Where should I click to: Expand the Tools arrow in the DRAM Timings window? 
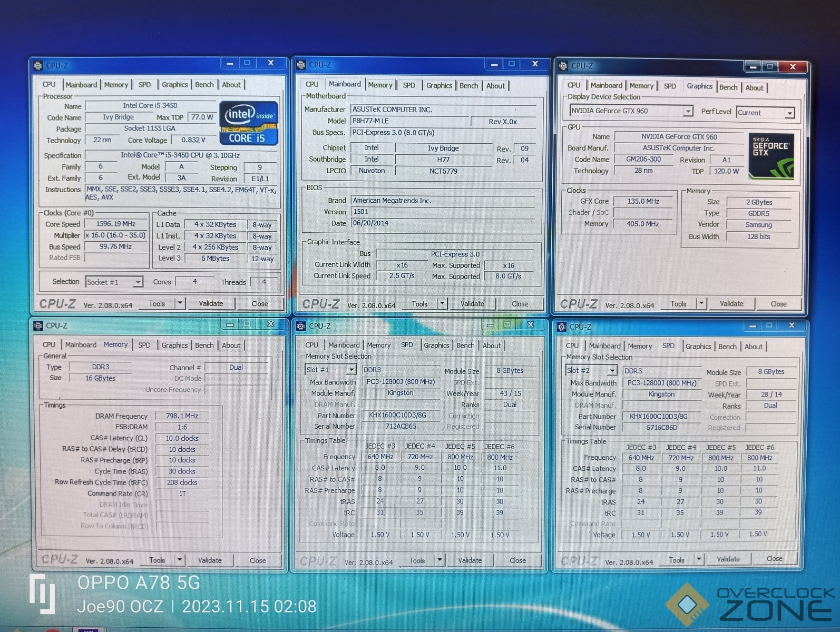(x=180, y=560)
